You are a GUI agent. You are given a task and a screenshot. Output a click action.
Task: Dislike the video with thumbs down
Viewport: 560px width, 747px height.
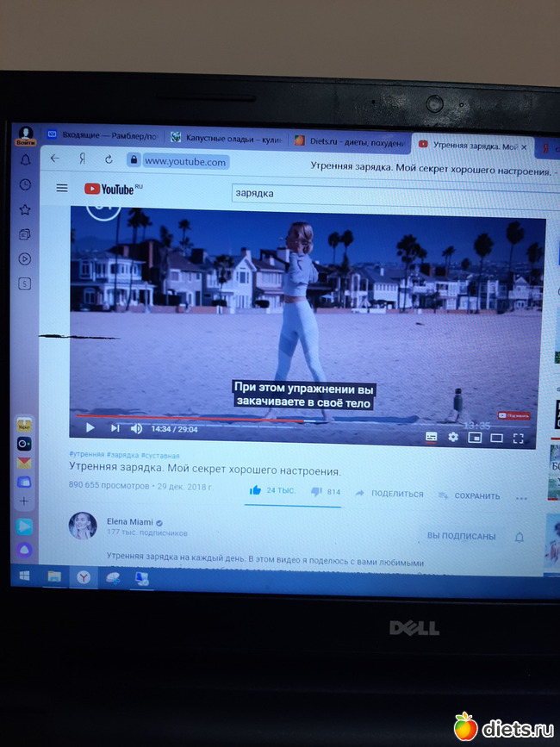pyautogui.click(x=315, y=492)
